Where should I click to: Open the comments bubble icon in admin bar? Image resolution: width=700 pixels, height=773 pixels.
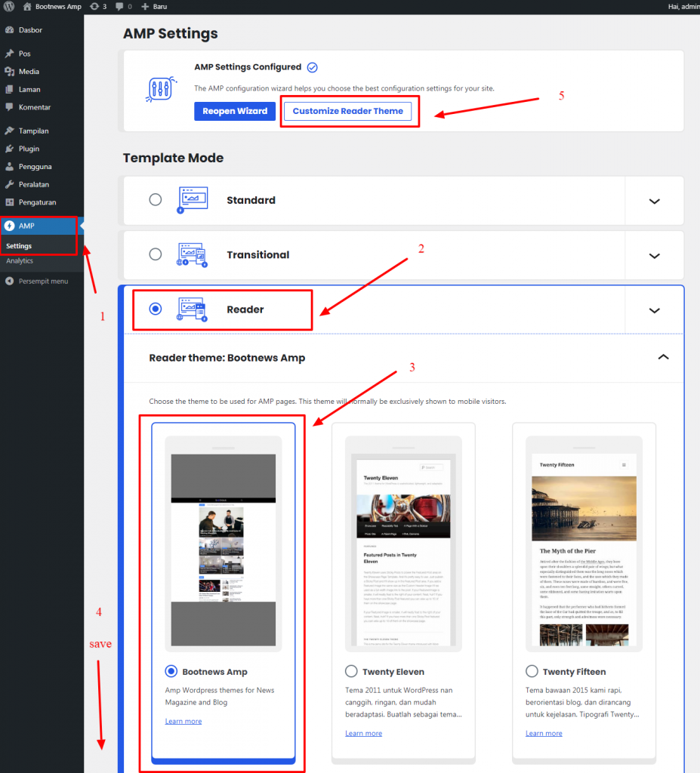point(119,6)
